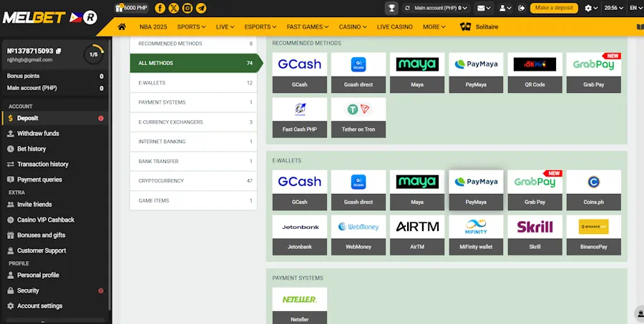Click the Telegram icon in header
The image size is (644, 324).
point(201,8)
